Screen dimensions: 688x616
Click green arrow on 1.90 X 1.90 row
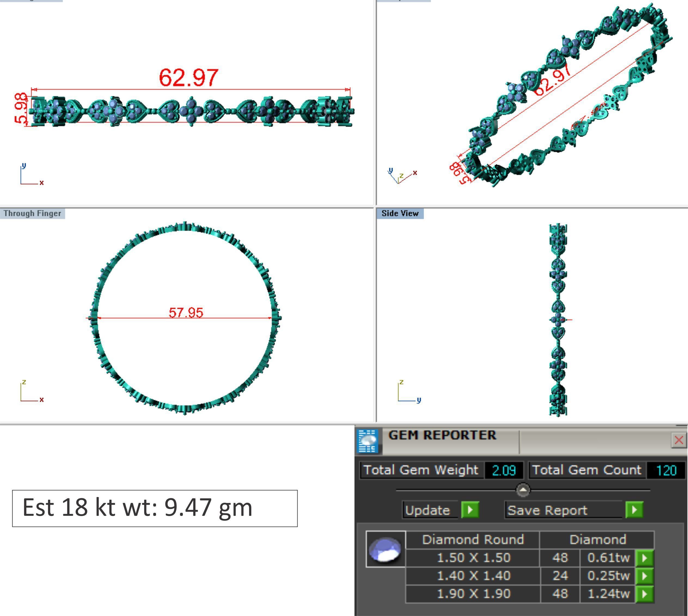tap(644, 594)
